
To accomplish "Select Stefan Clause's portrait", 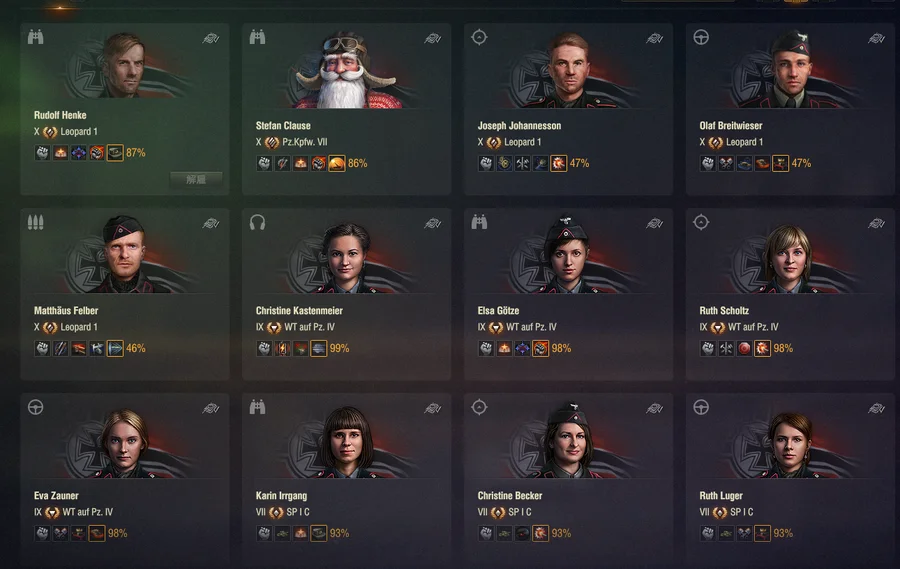I will point(346,70).
